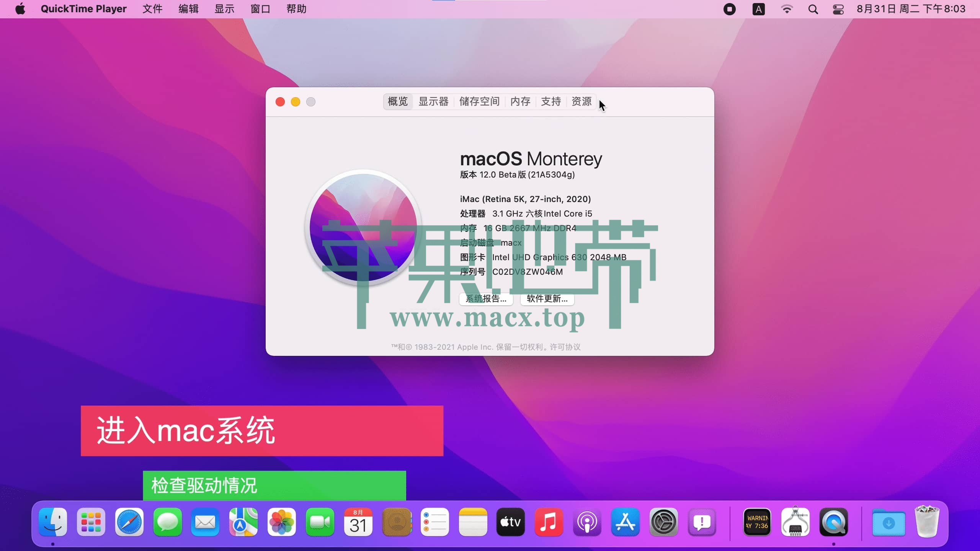Click the 系统报告... button
Viewport: 980px width, 551px height.
tap(486, 299)
